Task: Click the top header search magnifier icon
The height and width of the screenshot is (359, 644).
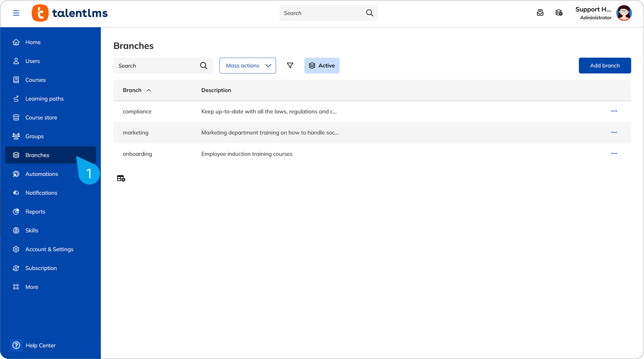Action: point(369,13)
